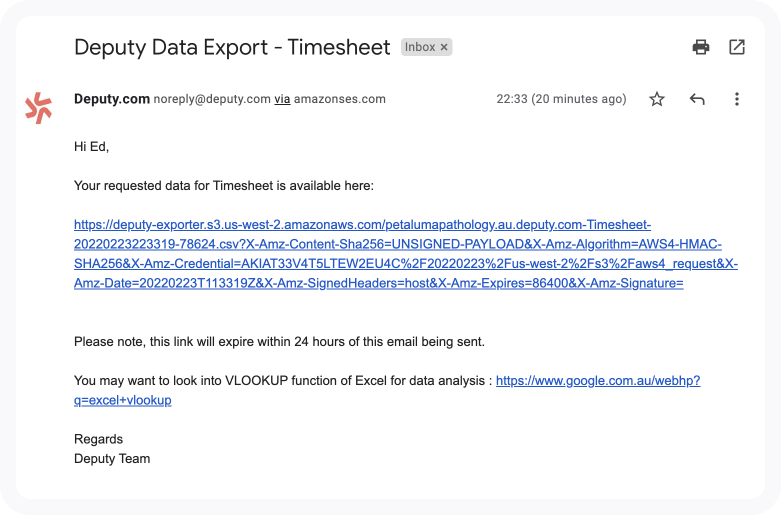Select the bold Deputy.com sender name
781x515 pixels.
coord(112,99)
